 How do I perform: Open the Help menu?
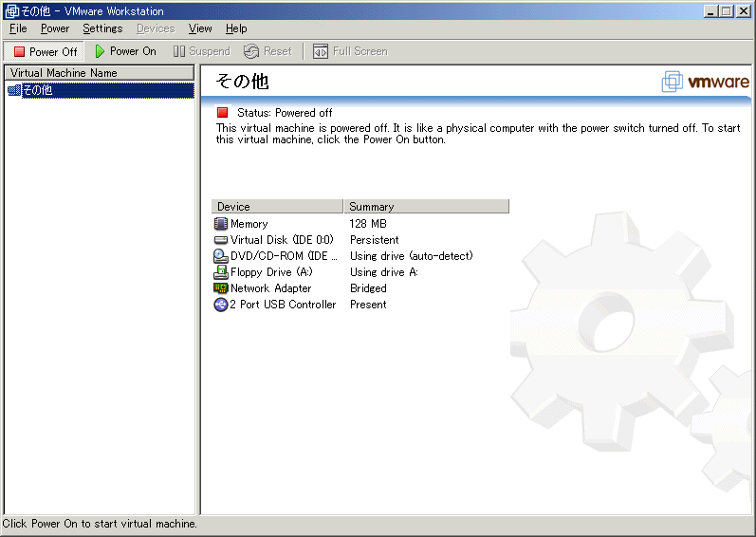[x=236, y=28]
